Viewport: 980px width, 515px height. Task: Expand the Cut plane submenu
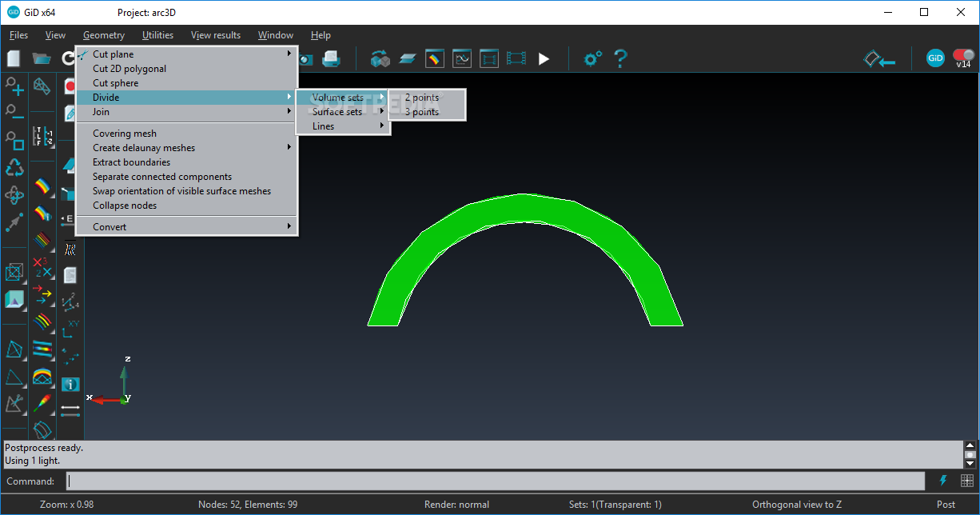pyautogui.click(x=186, y=54)
